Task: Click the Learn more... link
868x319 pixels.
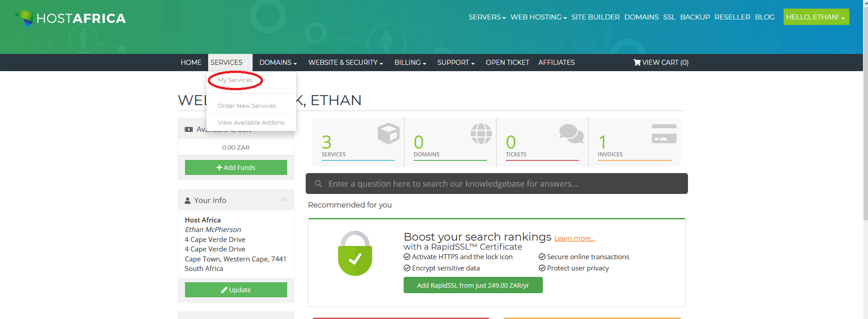Action: click(575, 238)
